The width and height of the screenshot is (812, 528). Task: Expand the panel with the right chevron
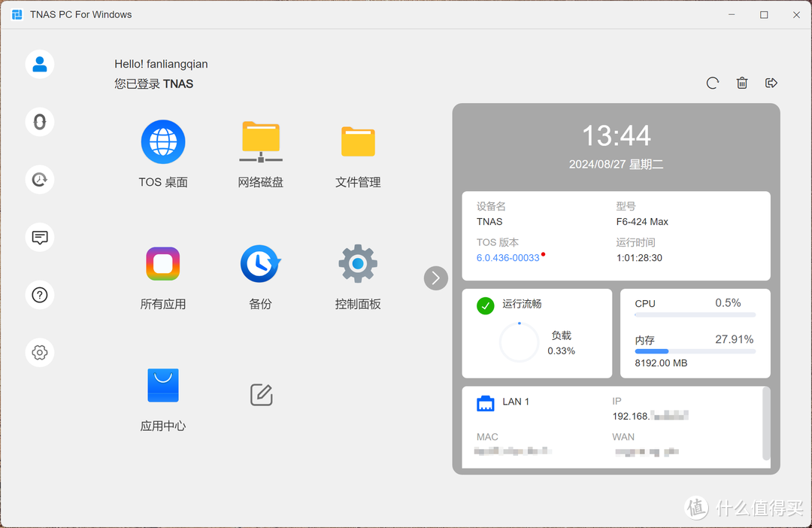[435, 278]
